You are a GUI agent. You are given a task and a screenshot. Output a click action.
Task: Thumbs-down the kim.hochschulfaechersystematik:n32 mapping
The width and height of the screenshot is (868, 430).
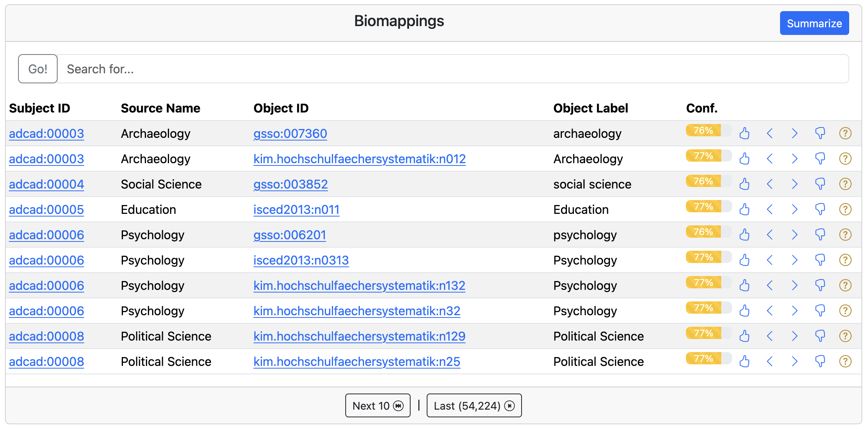click(820, 311)
